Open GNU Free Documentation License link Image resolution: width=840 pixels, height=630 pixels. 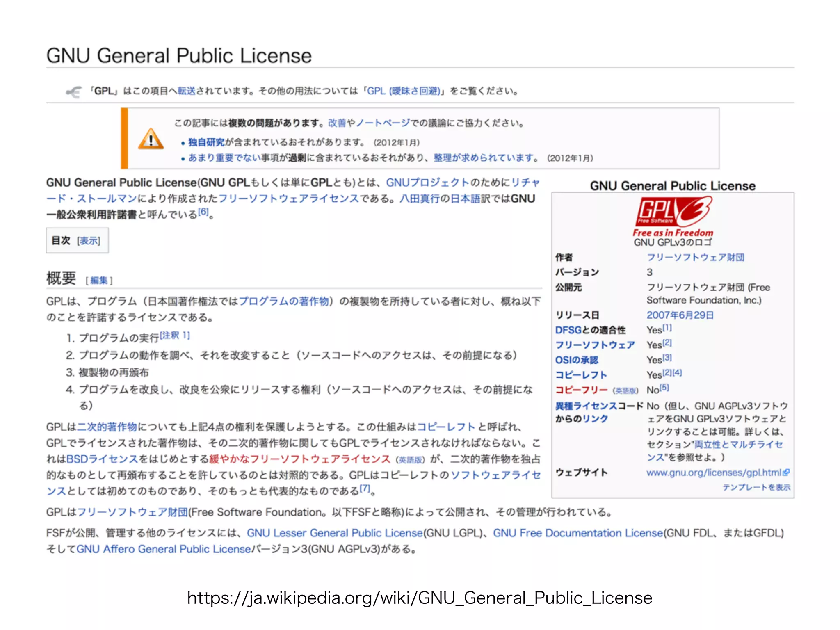coord(578,533)
